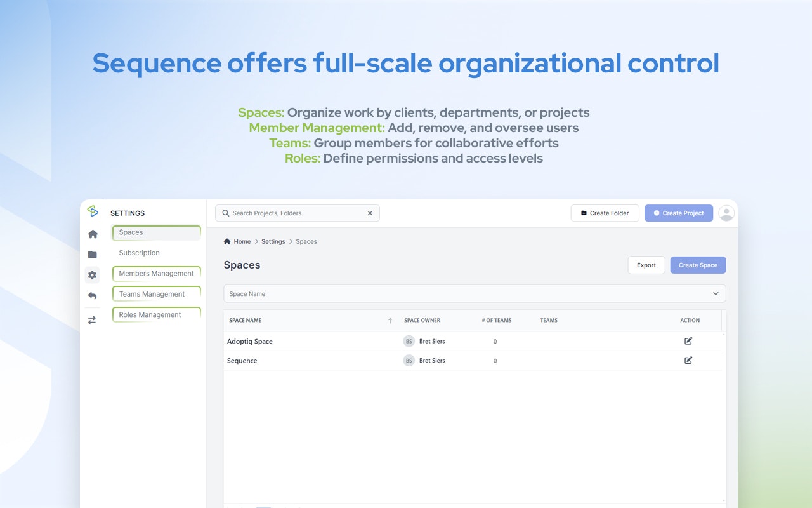The width and height of the screenshot is (812, 508).
Task: Open the Space Name filter dropdown
Action: 716,293
